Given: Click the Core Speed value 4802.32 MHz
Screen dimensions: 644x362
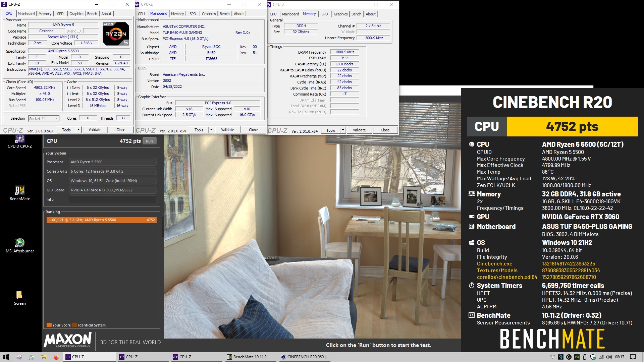Looking at the screenshot, I should pos(45,87).
